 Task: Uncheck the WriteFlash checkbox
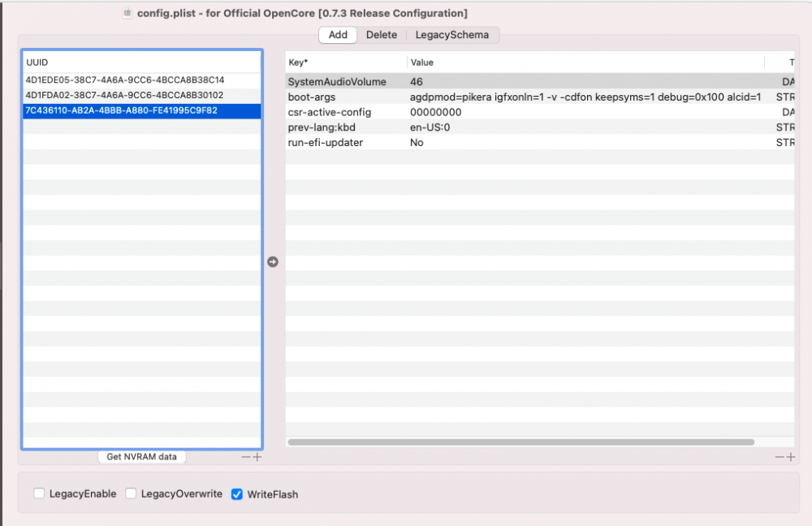pyautogui.click(x=236, y=494)
